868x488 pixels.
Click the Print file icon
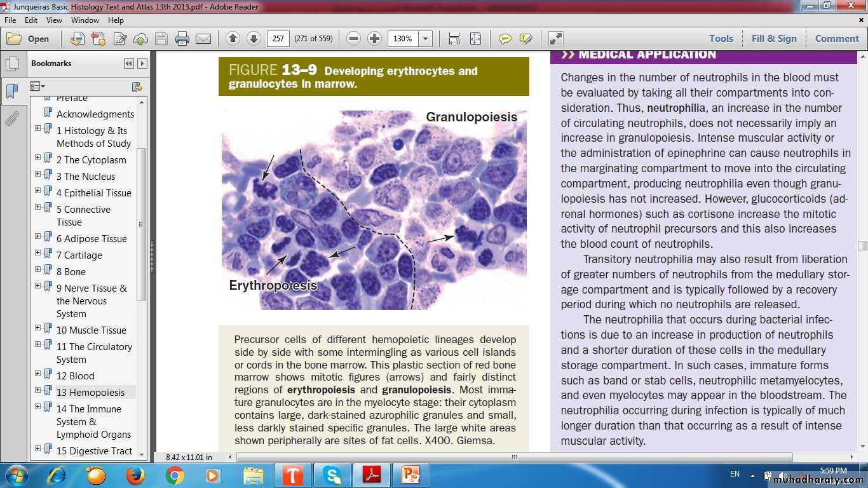pyautogui.click(x=182, y=39)
